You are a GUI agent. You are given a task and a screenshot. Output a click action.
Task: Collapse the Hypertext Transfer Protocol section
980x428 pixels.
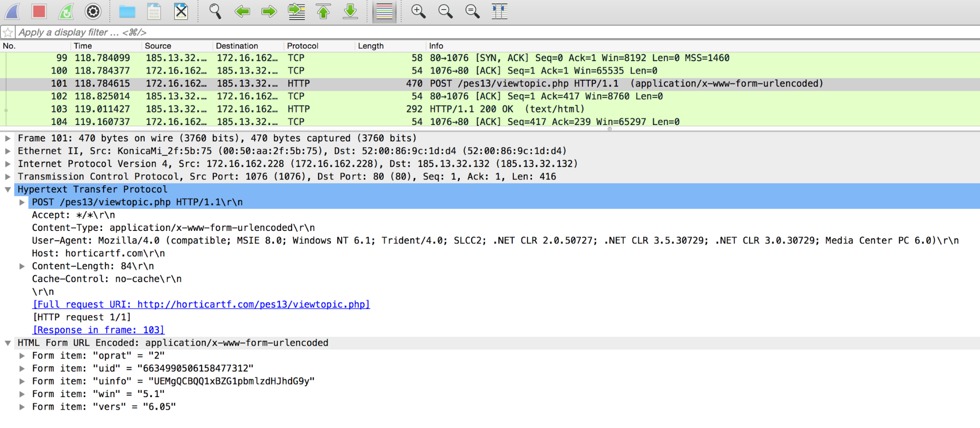[x=8, y=189]
